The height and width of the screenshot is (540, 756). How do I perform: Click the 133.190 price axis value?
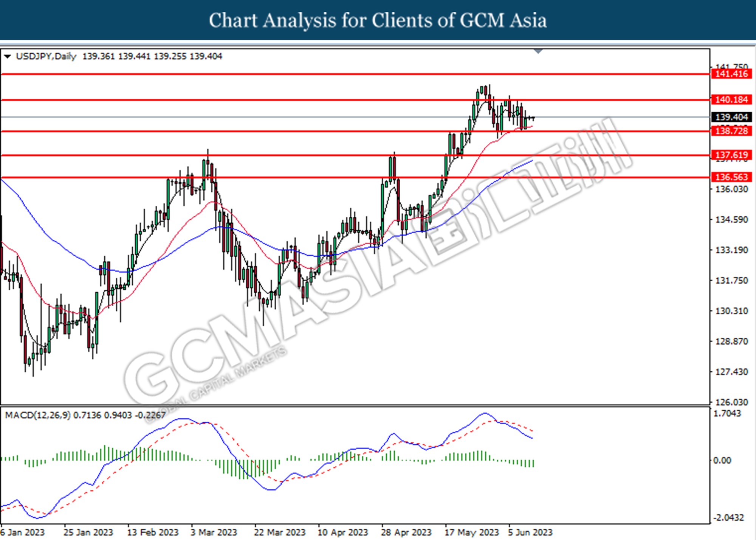731,250
